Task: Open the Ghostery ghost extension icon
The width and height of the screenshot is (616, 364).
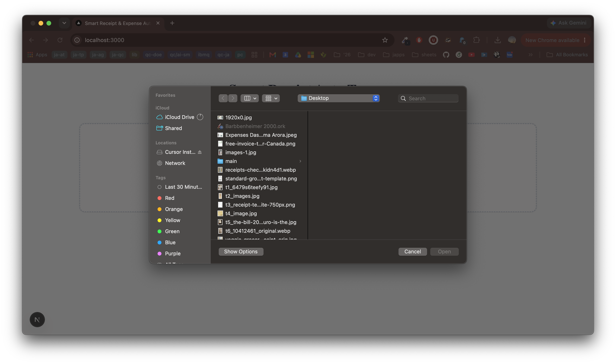Action: [x=462, y=40]
